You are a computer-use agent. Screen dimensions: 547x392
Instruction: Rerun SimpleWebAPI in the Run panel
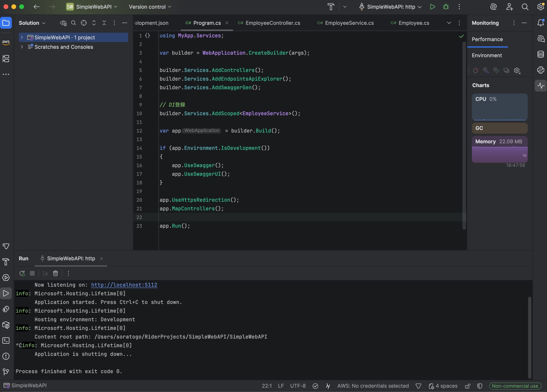[x=22, y=273]
